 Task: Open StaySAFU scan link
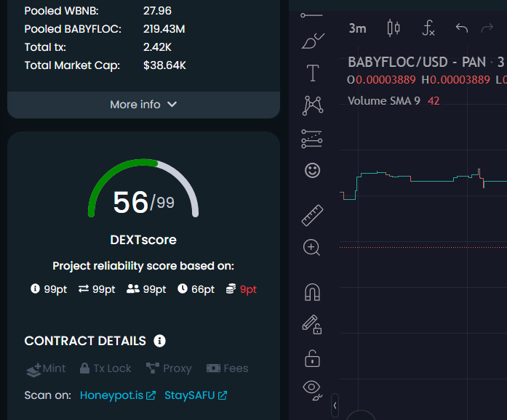pos(196,395)
